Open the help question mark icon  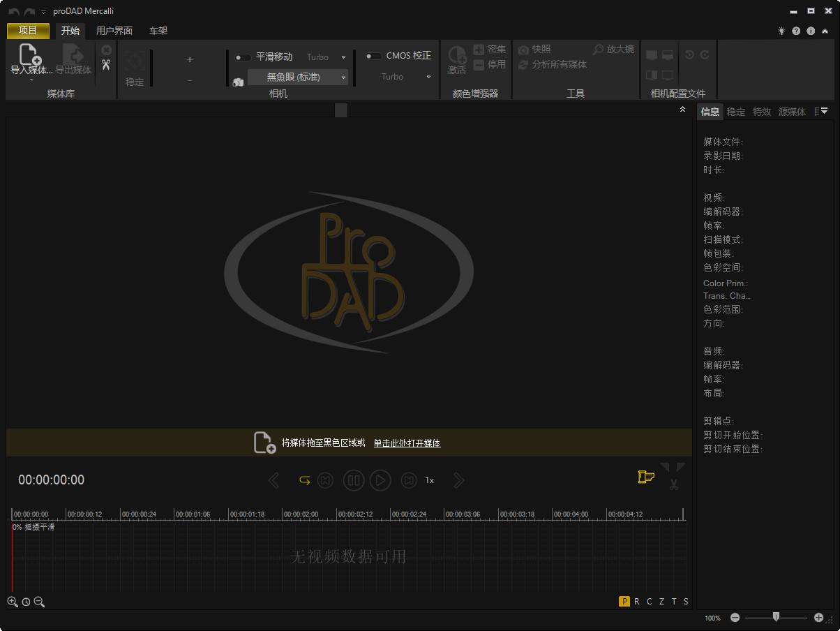796,31
